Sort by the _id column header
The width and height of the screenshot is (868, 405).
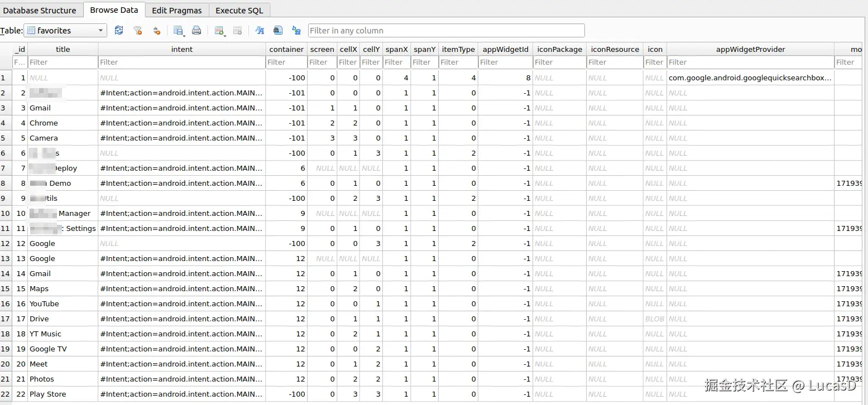click(x=20, y=49)
